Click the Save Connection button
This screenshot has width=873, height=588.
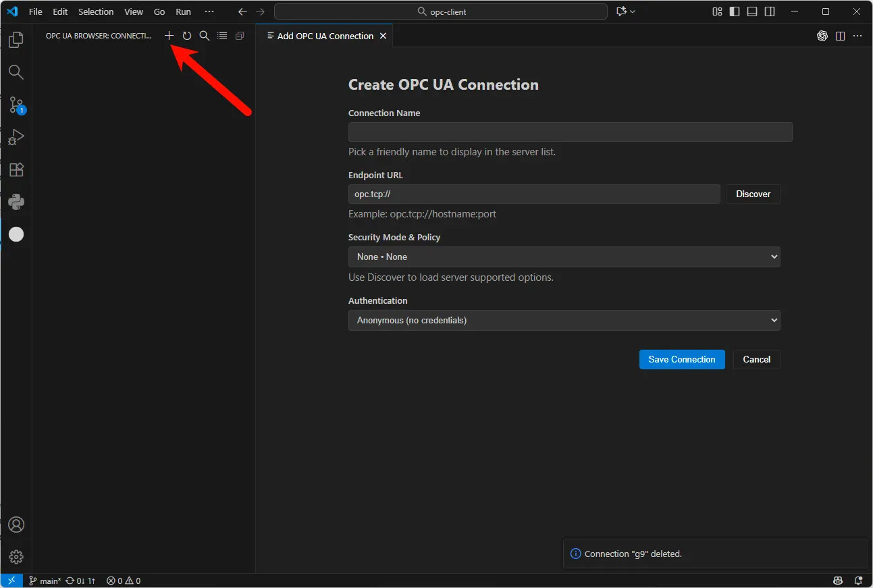tap(682, 359)
